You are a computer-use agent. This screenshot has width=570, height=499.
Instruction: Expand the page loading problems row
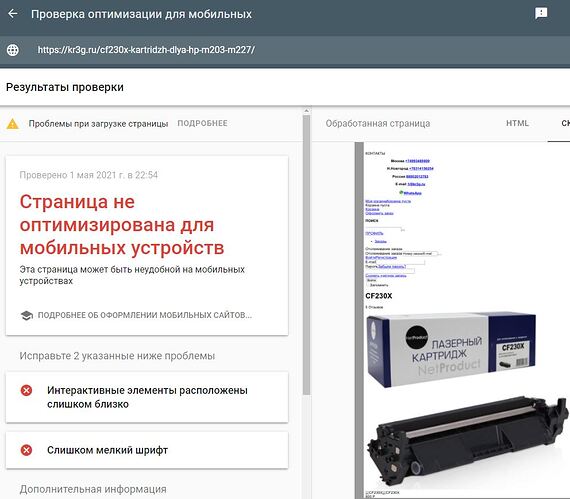point(151,124)
